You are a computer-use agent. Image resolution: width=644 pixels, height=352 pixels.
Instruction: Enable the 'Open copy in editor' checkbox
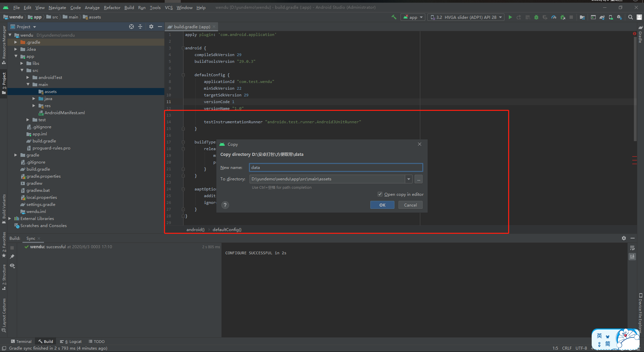tap(380, 194)
